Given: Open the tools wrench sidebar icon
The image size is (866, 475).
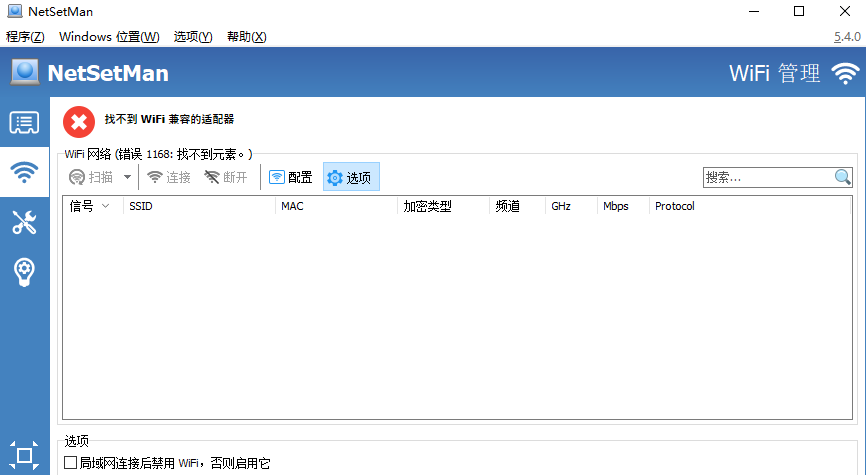Looking at the screenshot, I should 24,222.
